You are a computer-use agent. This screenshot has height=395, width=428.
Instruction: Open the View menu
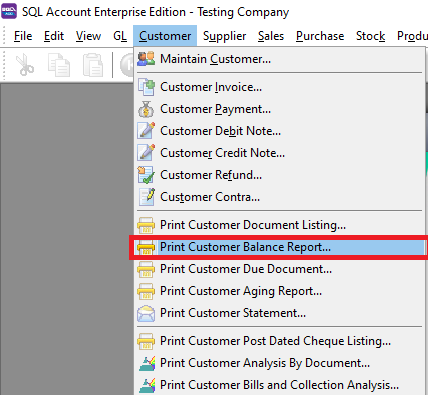[x=88, y=36]
